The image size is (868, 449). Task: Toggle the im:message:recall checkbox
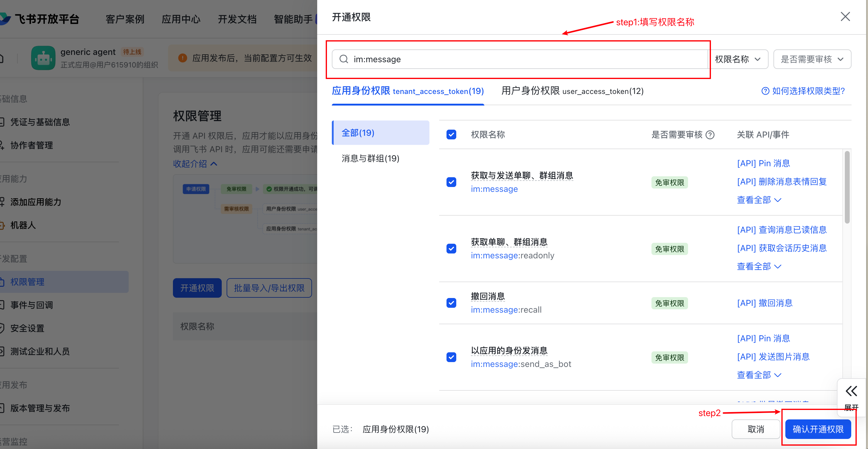451,303
